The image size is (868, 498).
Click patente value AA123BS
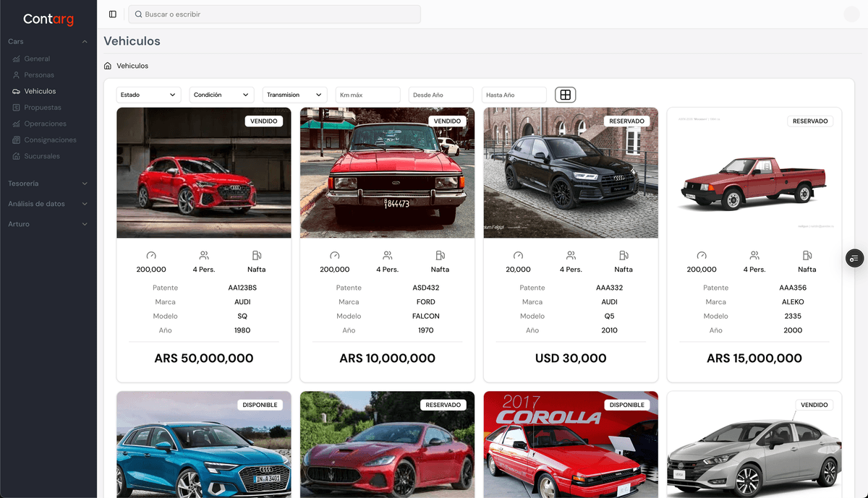[242, 288]
